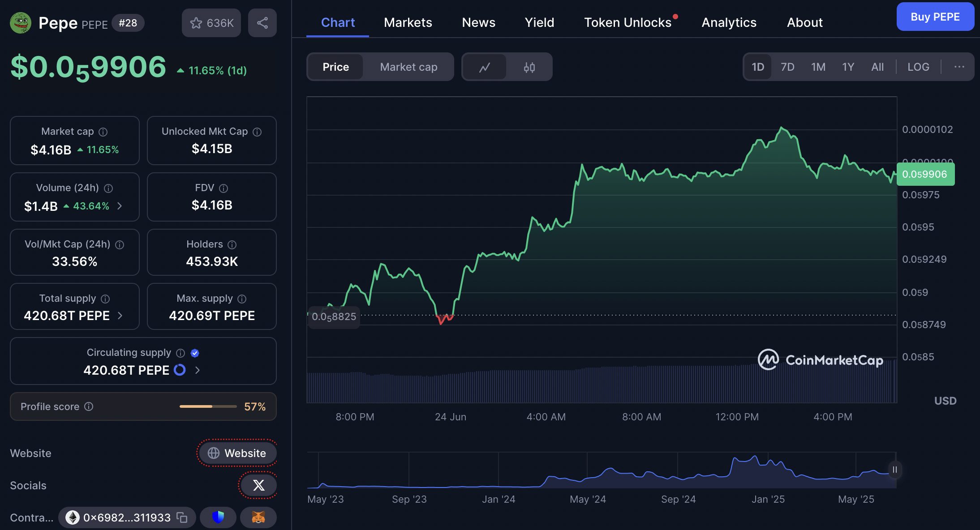This screenshot has height=530, width=980.
Task: Expand Volume (24h) details chevron
Action: pos(120,206)
